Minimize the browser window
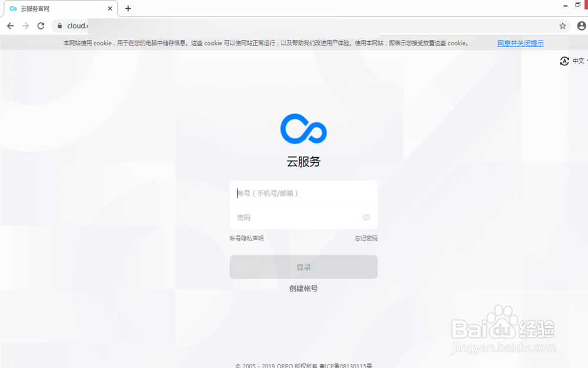Image resolution: width=588 pixels, height=368 pixels. pos(566,5)
